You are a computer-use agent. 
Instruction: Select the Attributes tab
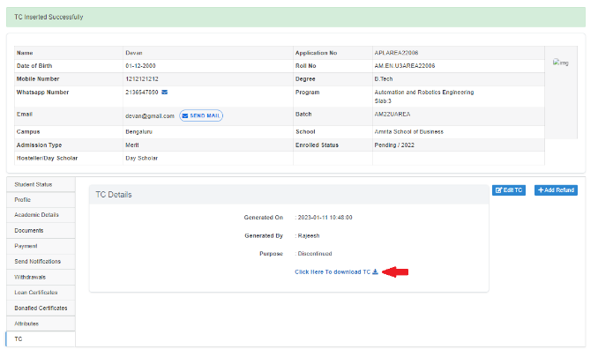coord(28,323)
